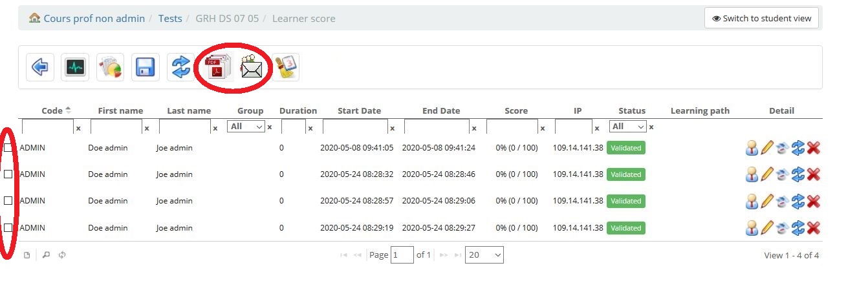The image size is (868, 281).
Task: Delete the 08:29:19 attempt with red X
Action: [x=814, y=227]
